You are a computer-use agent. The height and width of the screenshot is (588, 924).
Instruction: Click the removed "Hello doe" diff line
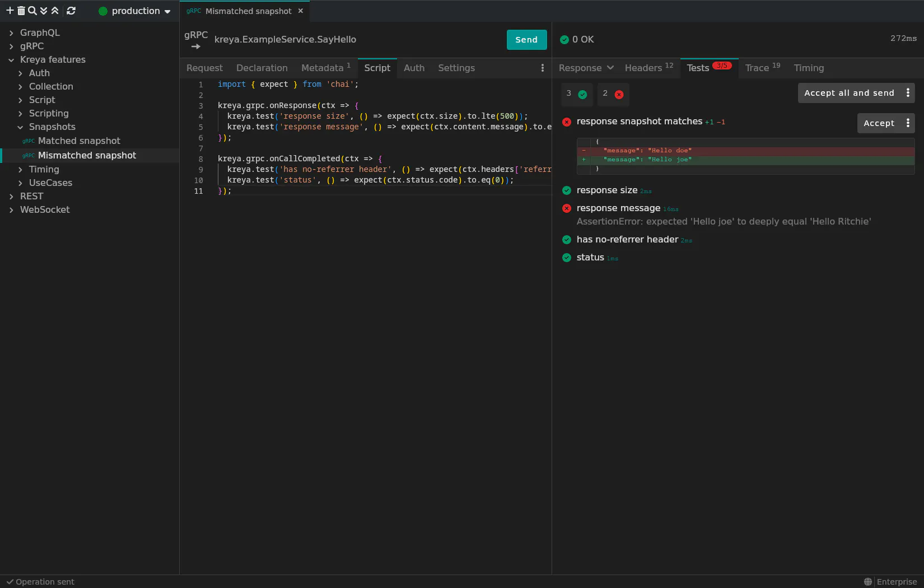(746, 151)
